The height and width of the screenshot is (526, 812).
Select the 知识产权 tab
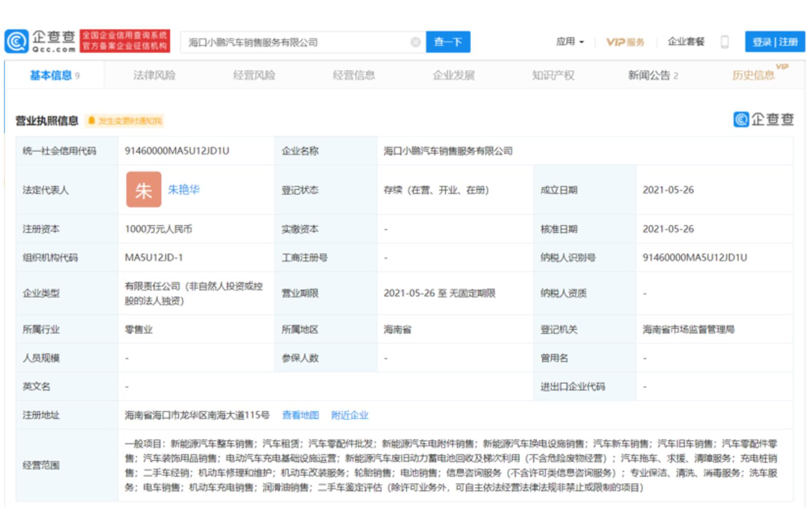tap(553, 75)
